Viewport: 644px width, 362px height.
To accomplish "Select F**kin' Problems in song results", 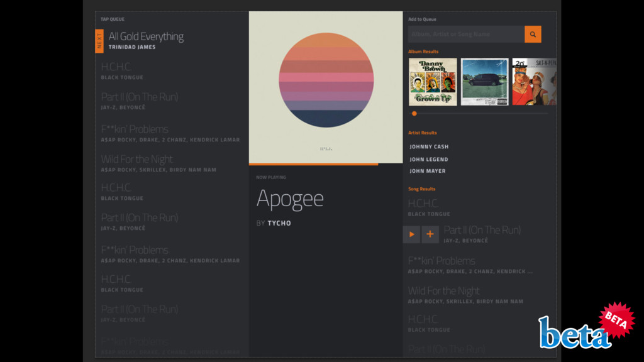I will (470, 265).
